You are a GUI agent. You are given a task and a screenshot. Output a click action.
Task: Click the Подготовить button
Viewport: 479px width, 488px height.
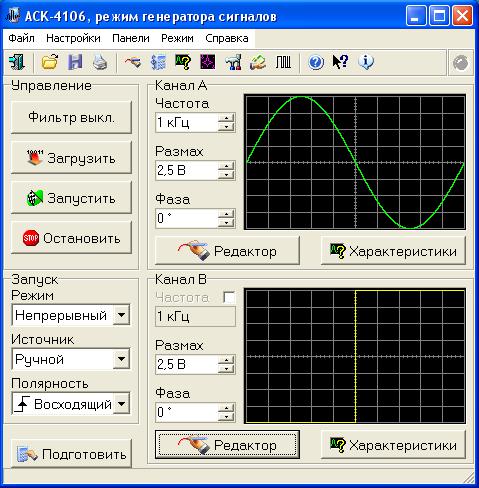coord(71,454)
